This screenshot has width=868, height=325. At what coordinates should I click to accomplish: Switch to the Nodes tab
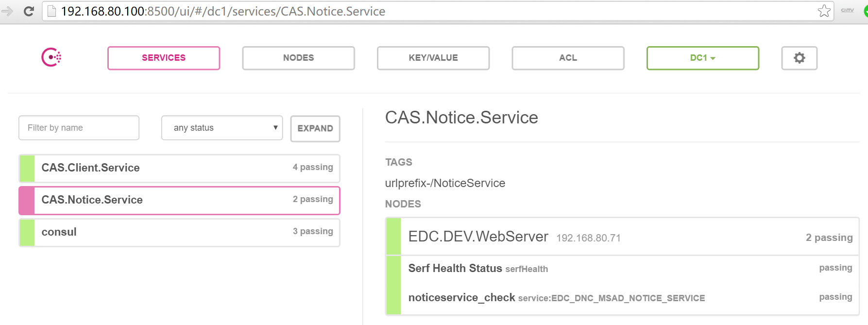[298, 58]
